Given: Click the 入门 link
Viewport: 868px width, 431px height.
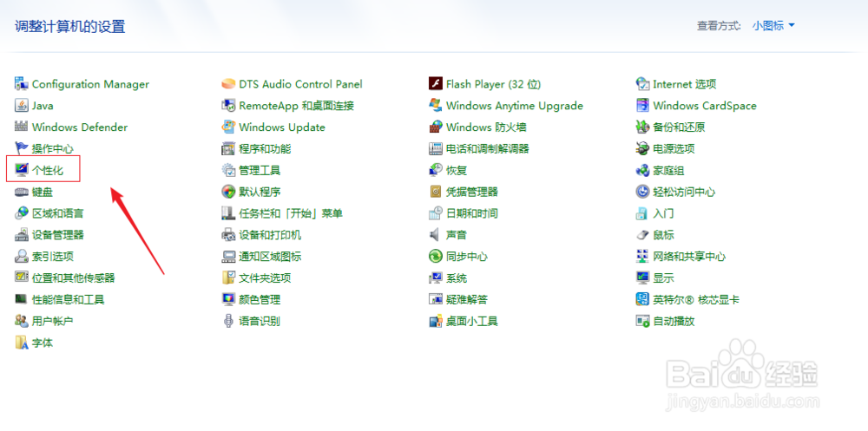Looking at the screenshot, I should pos(664,213).
